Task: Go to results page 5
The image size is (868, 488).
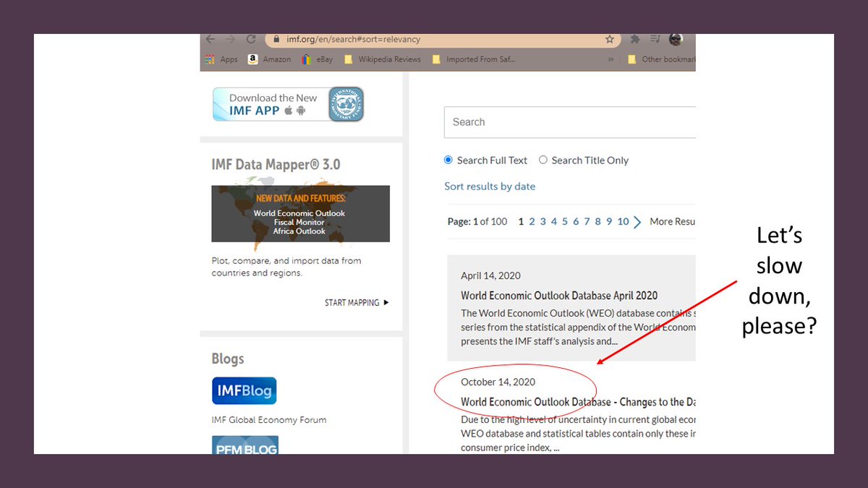Action: (565, 221)
